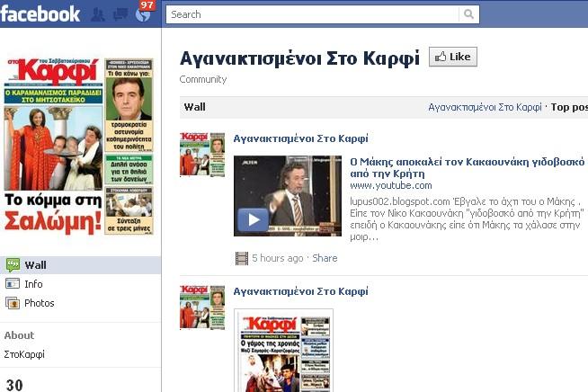Click the 30 count in left sidebar
The image size is (588, 392).
(14, 386)
